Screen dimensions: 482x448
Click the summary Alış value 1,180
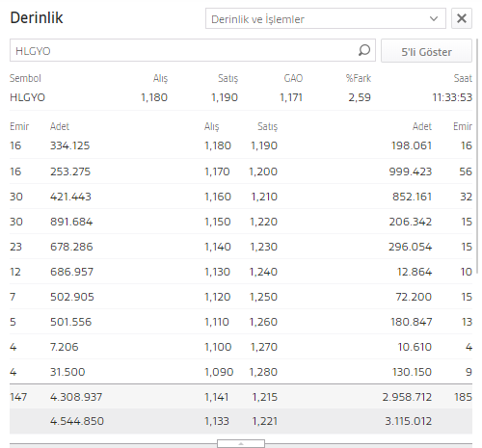coord(154,97)
